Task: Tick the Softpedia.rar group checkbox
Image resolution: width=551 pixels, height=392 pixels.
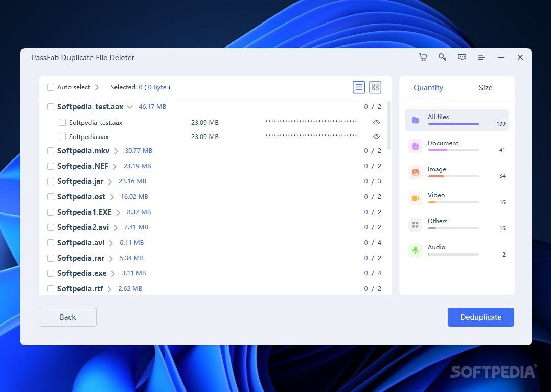Action: (51, 258)
